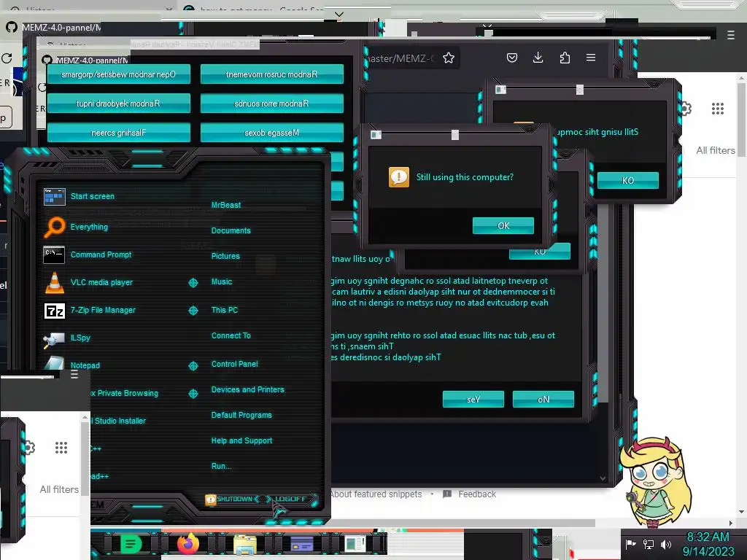Launch Everything search via its magnifier icon
The height and width of the screenshot is (560, 747).
coord(54,227)
